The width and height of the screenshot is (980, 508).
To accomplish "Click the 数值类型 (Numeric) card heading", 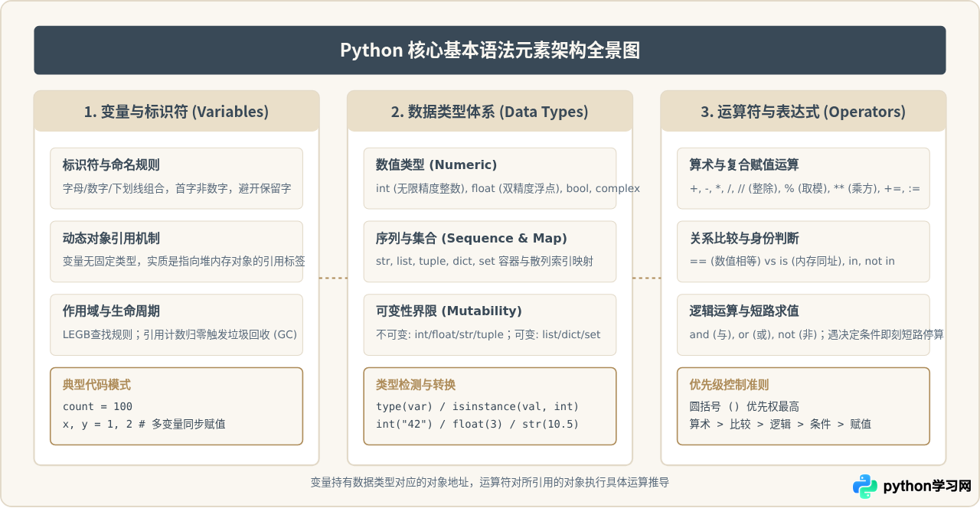I will (436, 164).
